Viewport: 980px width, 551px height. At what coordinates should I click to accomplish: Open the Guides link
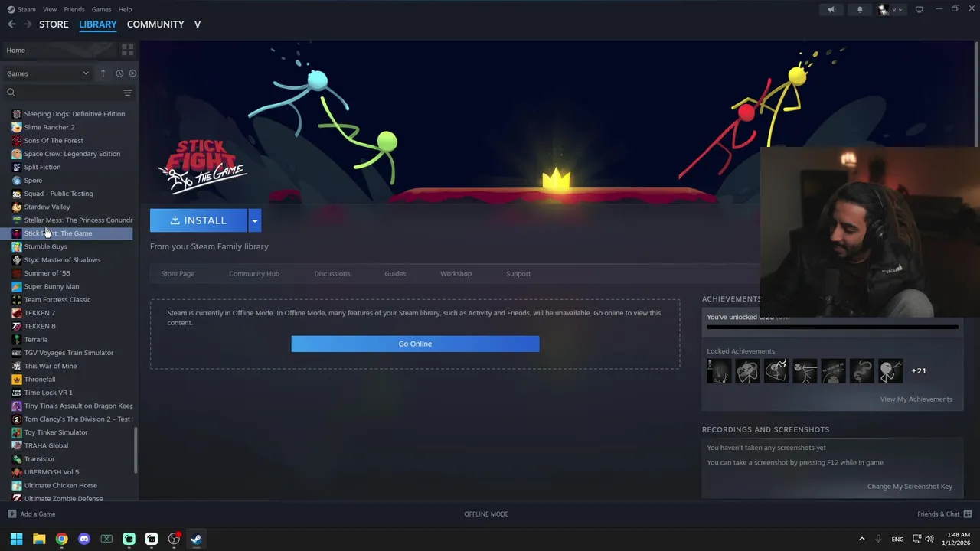395,273
